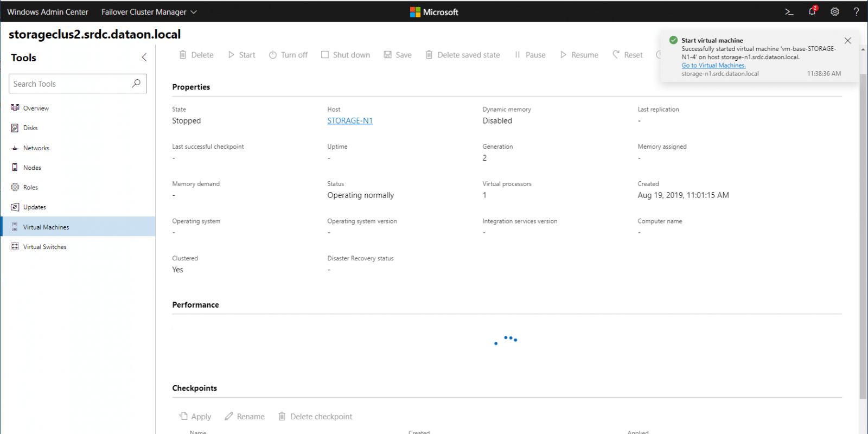Open Nodes tool

[x=78, y=168]
